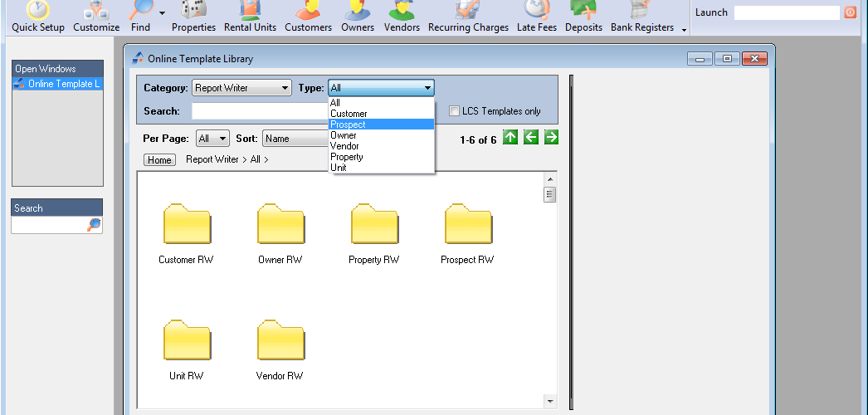Click the folder list scrollbar thumb

pyautogui.click(x=549, y=195)
